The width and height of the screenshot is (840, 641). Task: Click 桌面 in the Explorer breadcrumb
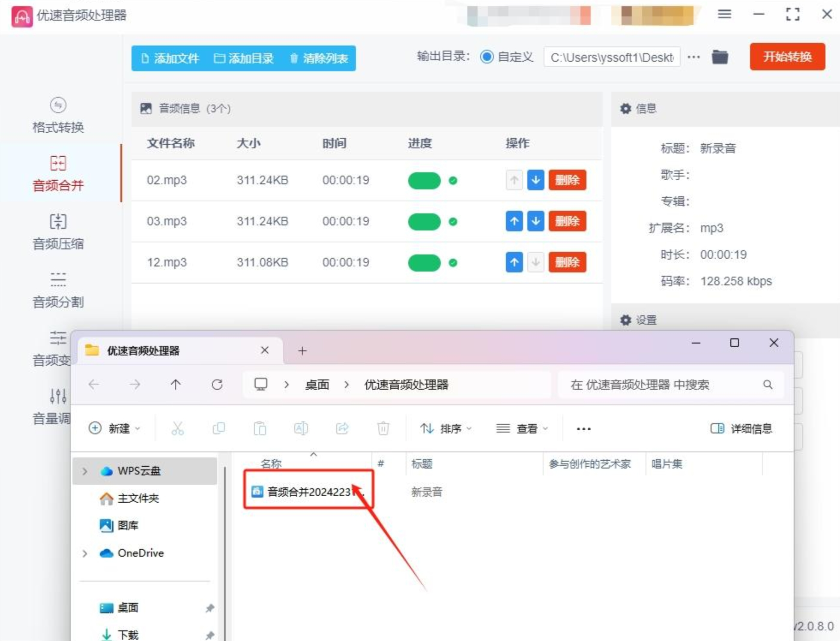coord(317,385)
